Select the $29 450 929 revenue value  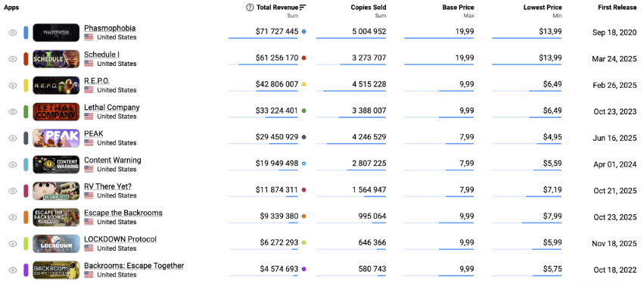[277, 137]
